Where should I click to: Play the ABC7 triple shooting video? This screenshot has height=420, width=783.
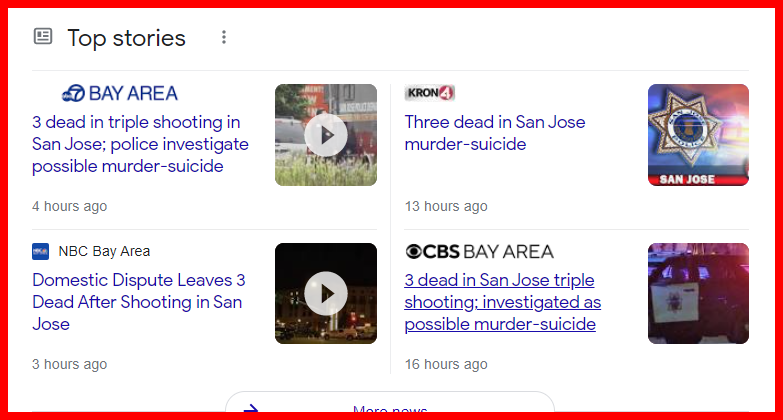click(x=326, y=134)
